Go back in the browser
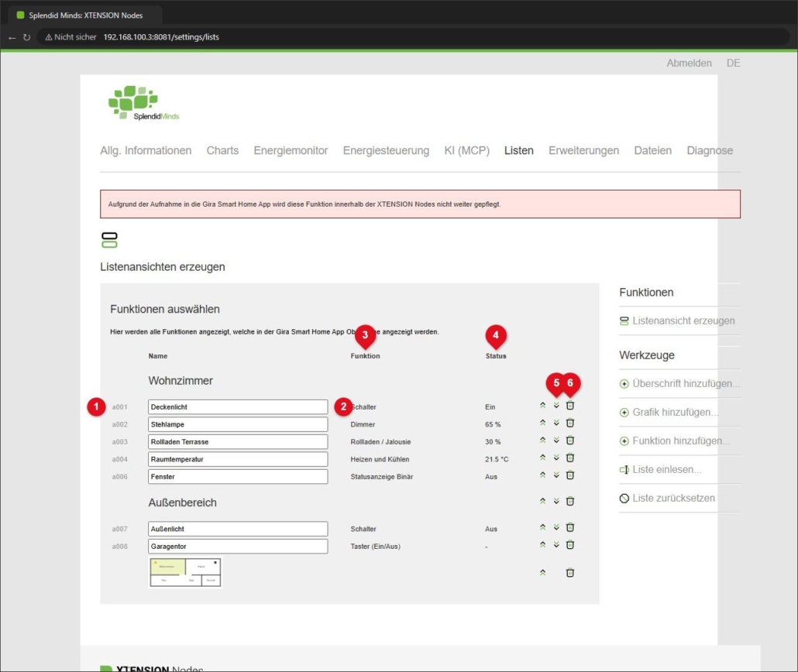This screenshot has width=798, height=672. pyautogui.click(x=12, y=37)
